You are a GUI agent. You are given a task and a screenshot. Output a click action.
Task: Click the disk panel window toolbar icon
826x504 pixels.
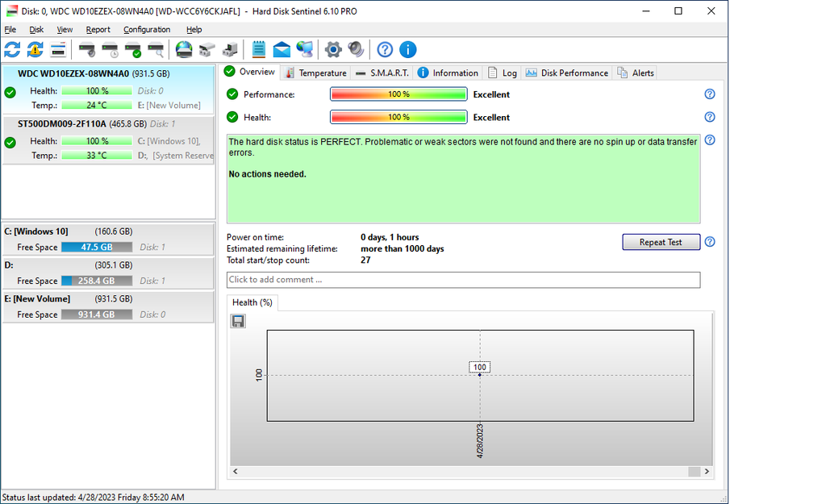pos(58,49)
